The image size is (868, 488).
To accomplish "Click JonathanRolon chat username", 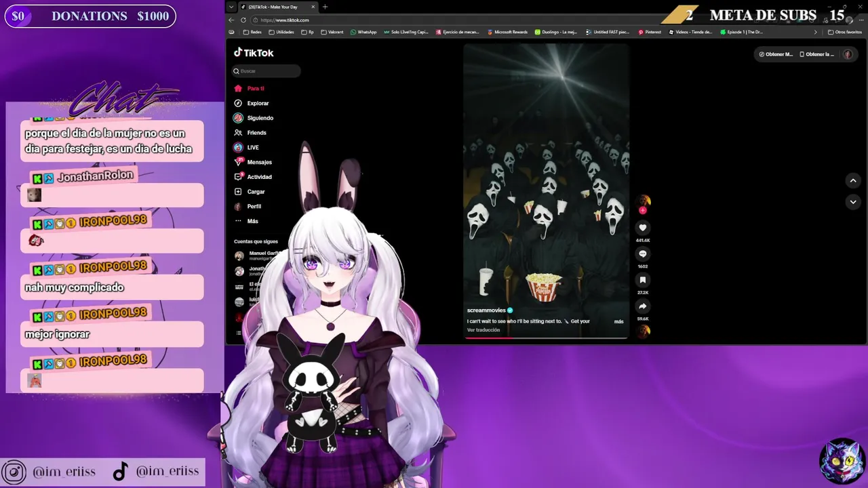I will (95, 176).
